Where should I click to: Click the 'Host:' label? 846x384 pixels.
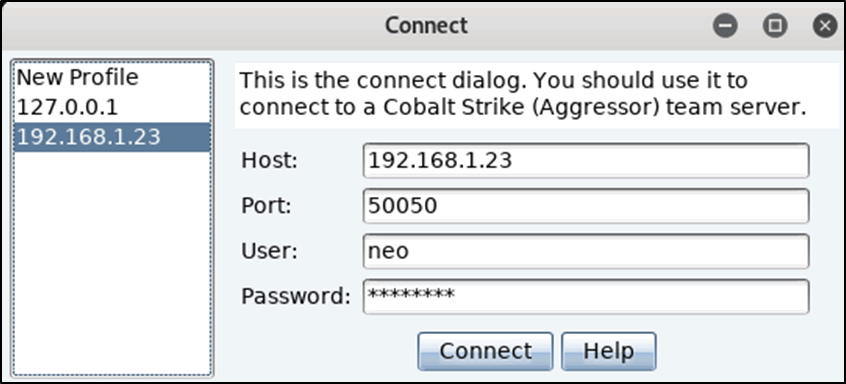point(269,160)
